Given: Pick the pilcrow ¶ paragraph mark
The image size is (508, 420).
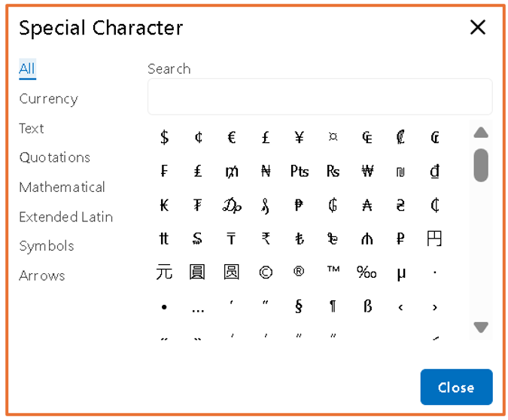Looking at the screenshot, I should (x=333, y=306).
